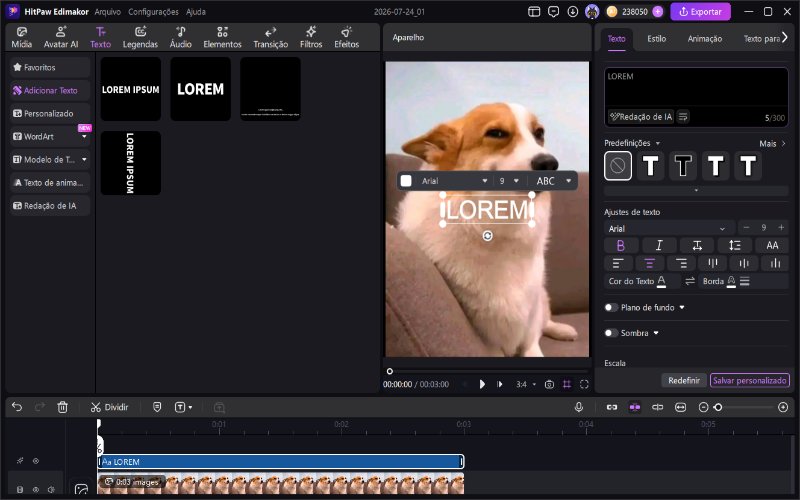Viewport: 800px width, 500px height.
Task: Enable the Plano de fundo switch
Action: click(611, 308)
